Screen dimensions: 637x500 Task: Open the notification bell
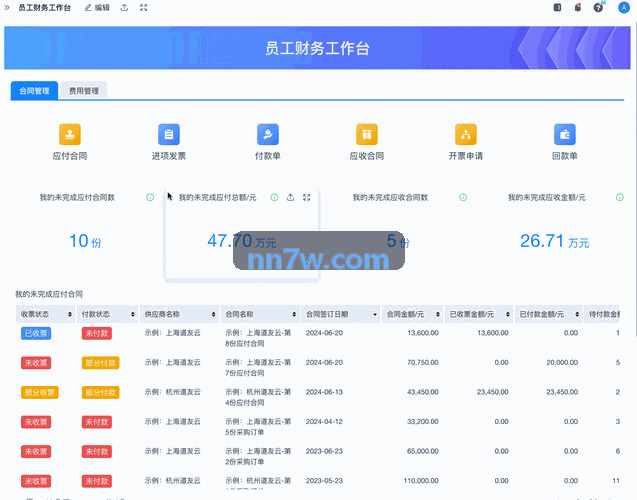[578, 7]
